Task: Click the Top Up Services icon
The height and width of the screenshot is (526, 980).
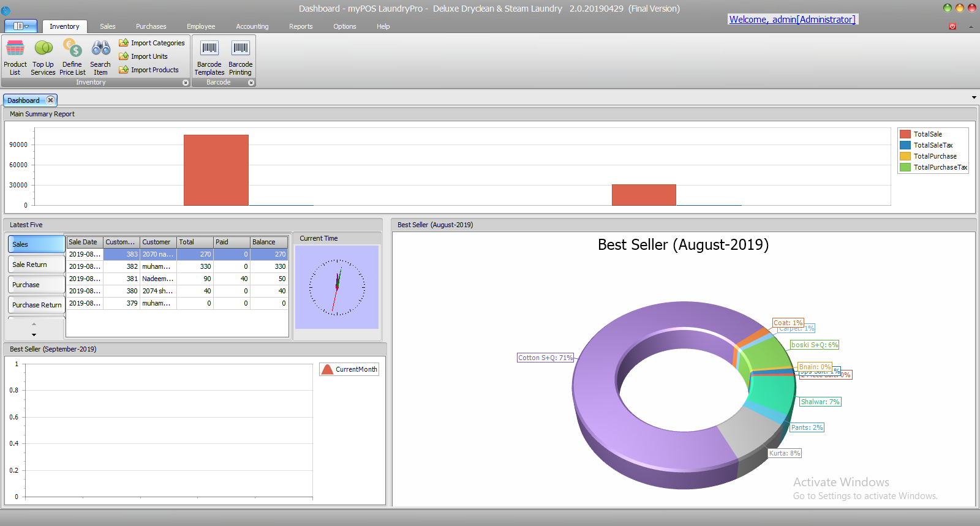Action: tap(43, 49)
